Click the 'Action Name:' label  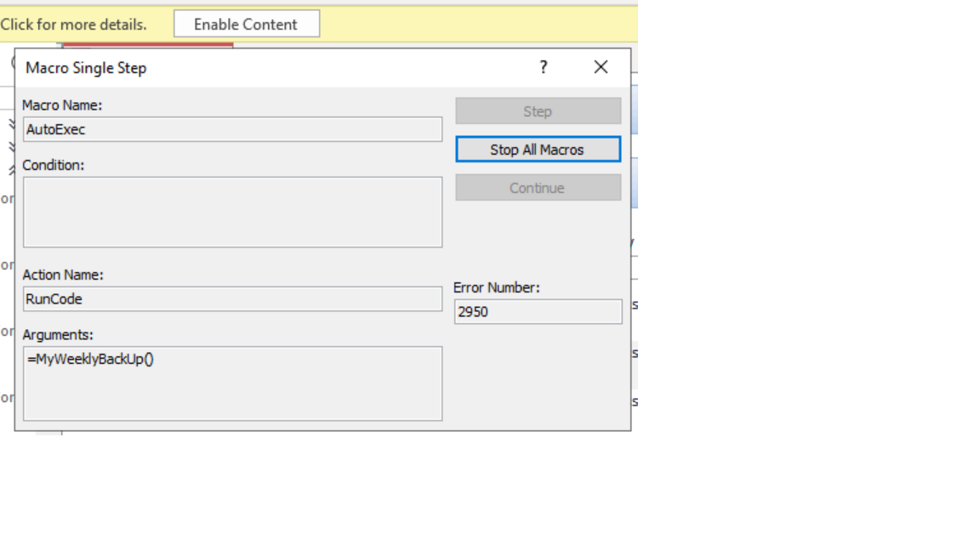tap(63, 275)
